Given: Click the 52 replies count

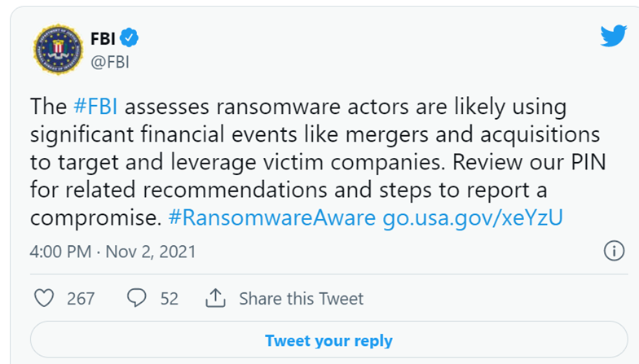Looking at the screenshot, I should coord(169,299).
